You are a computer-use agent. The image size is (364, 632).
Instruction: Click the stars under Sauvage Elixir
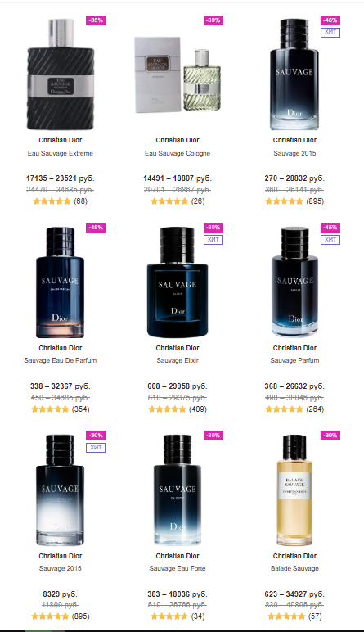coord(167,409)
